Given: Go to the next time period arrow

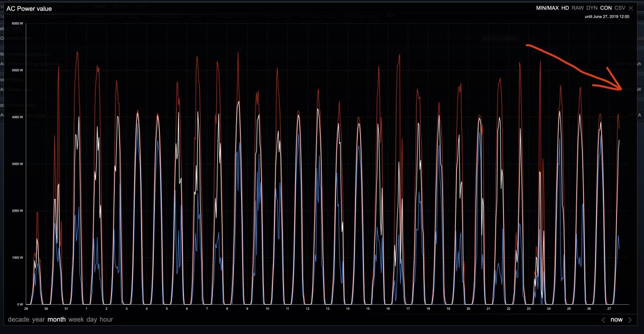Looking at the screenshot, I should [x=629, y=320].
